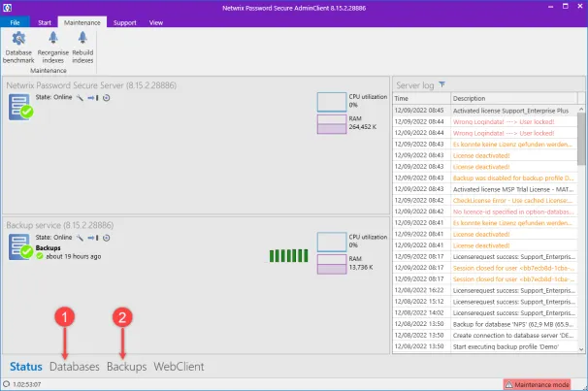
Task: Click stop arrow icon for Password Secure Server
Action: pos(93,98)
